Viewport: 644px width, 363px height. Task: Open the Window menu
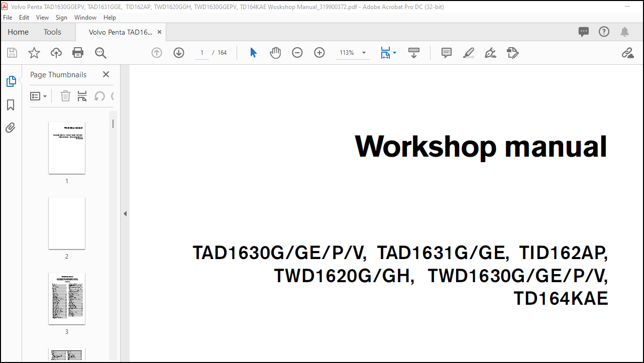coord(85,17)
